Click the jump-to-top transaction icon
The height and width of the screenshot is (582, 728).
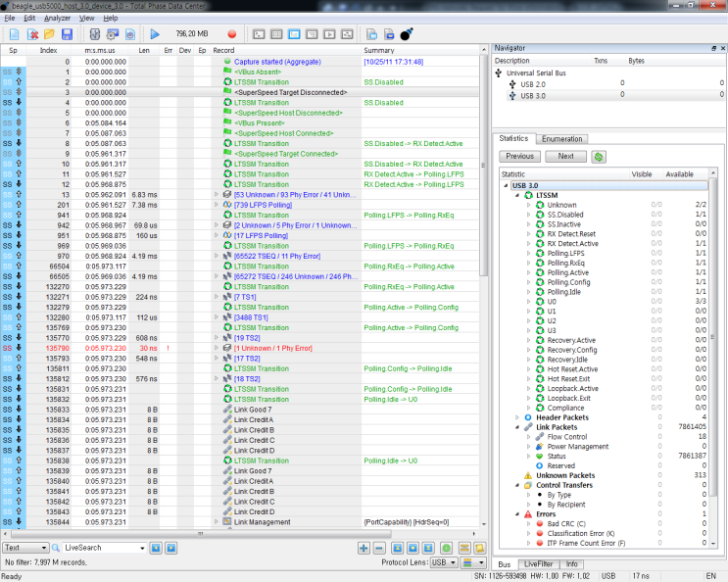click(398, 548)
